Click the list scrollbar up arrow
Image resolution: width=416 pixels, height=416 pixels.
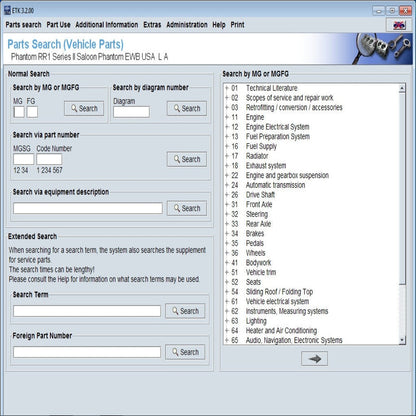pos(402,88)
